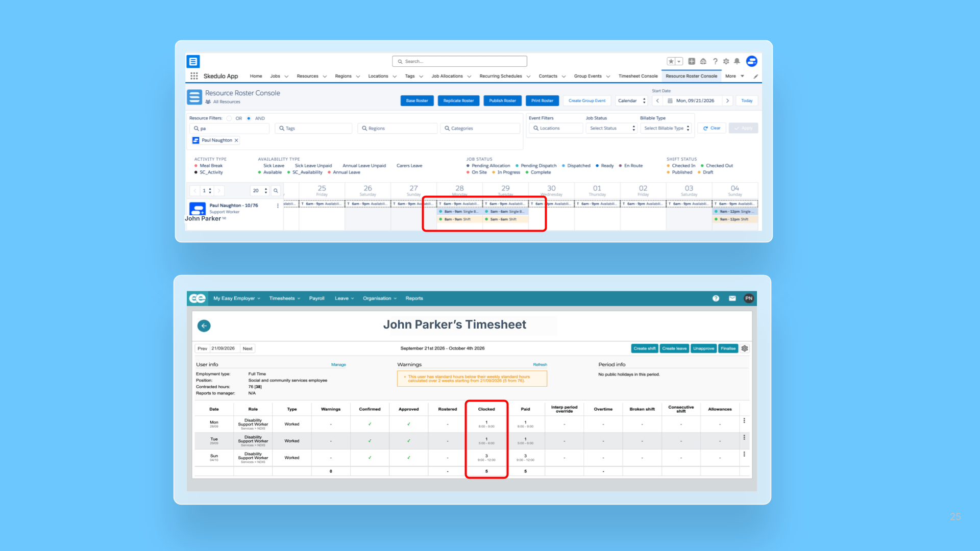Click the global actions plus icon

(x=692, y=61)
